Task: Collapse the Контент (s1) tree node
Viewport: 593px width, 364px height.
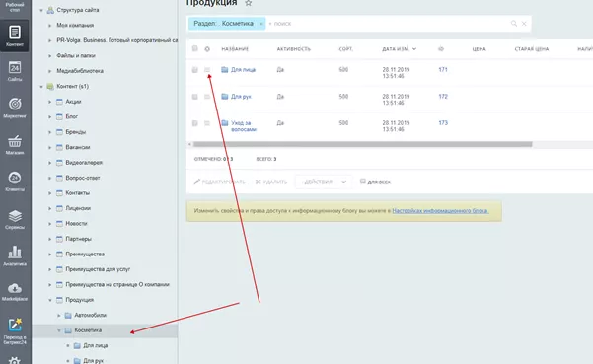Action: click(41, 87)
